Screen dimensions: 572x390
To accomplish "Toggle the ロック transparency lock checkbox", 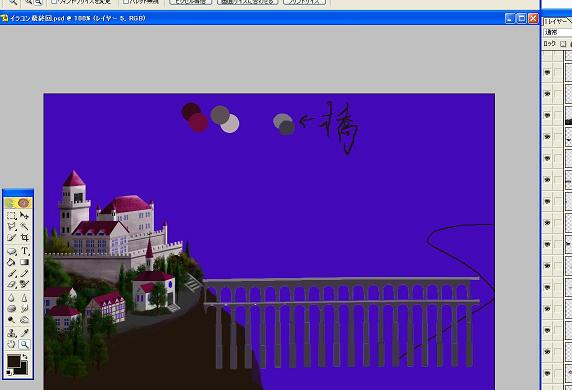I will tap(563, 44).
